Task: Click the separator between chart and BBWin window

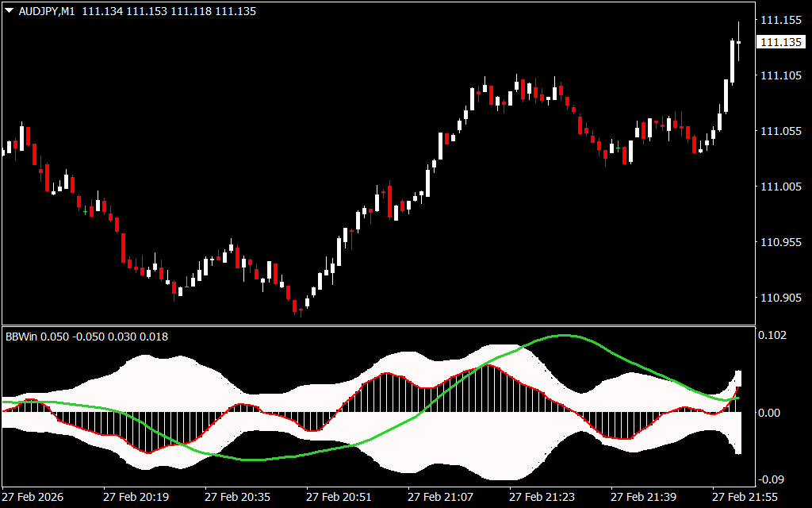Action: [377, 325]
